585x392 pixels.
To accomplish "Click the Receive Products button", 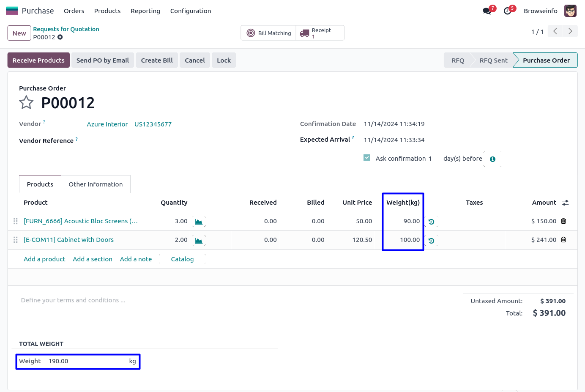I will point(38,60).
